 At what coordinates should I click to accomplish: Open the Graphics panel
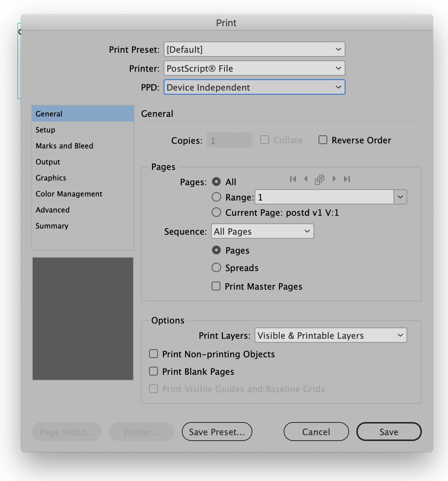point(83,178)
